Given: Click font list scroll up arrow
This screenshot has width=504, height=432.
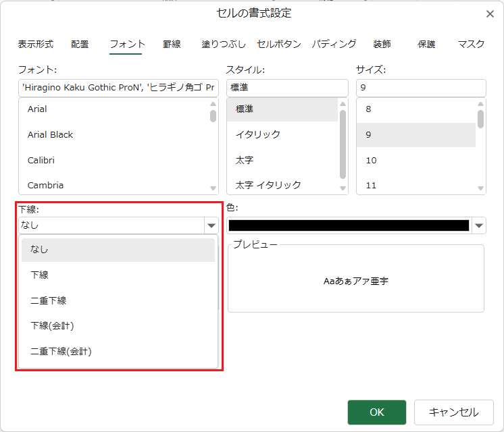Looking at the screenshot, I should tap(213, 104).
